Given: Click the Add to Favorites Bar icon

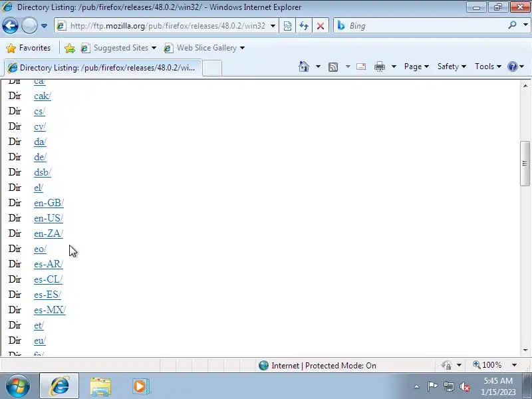Looking at the screenshot, I should pos(70,48).
